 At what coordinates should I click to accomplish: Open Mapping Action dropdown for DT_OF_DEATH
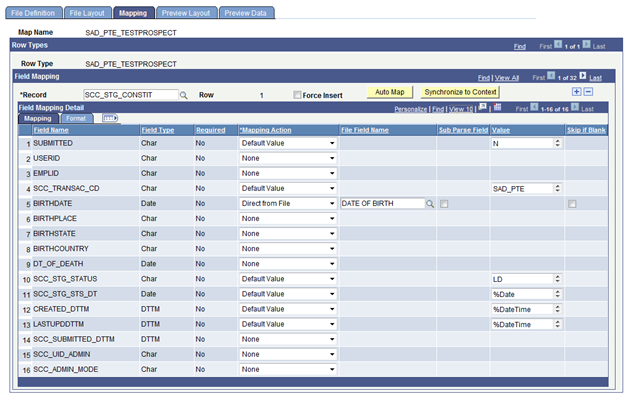tap(288, 264)
